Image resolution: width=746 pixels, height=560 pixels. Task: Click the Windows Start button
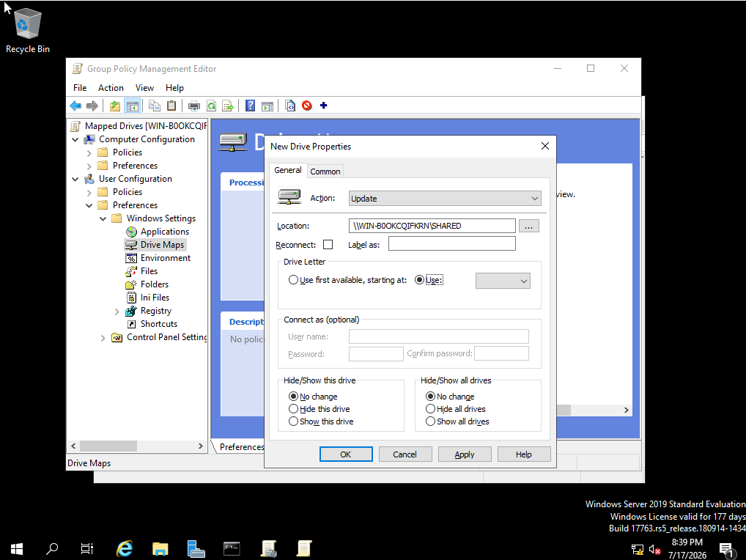pos(17,548)
